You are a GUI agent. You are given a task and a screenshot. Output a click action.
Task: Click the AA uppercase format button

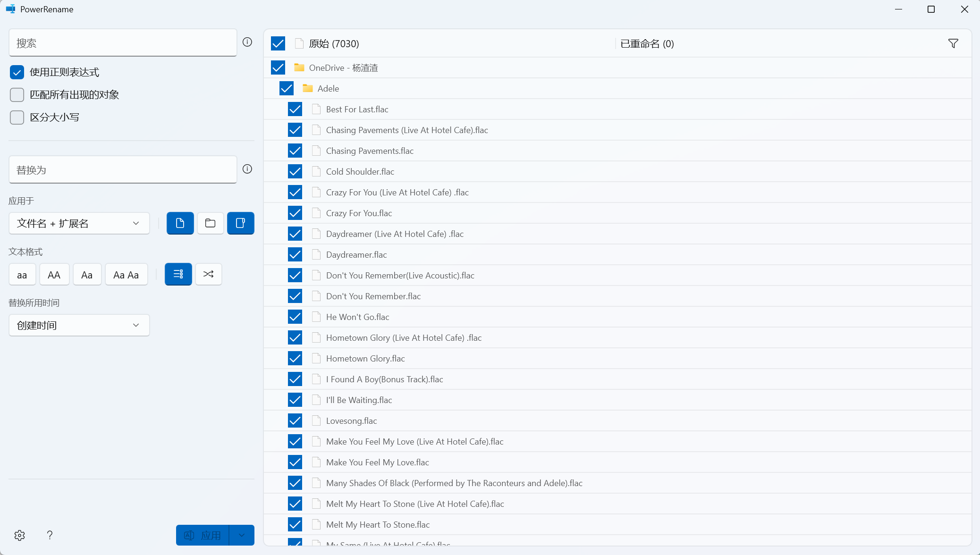pyautogui.click(x=54, y=275)
